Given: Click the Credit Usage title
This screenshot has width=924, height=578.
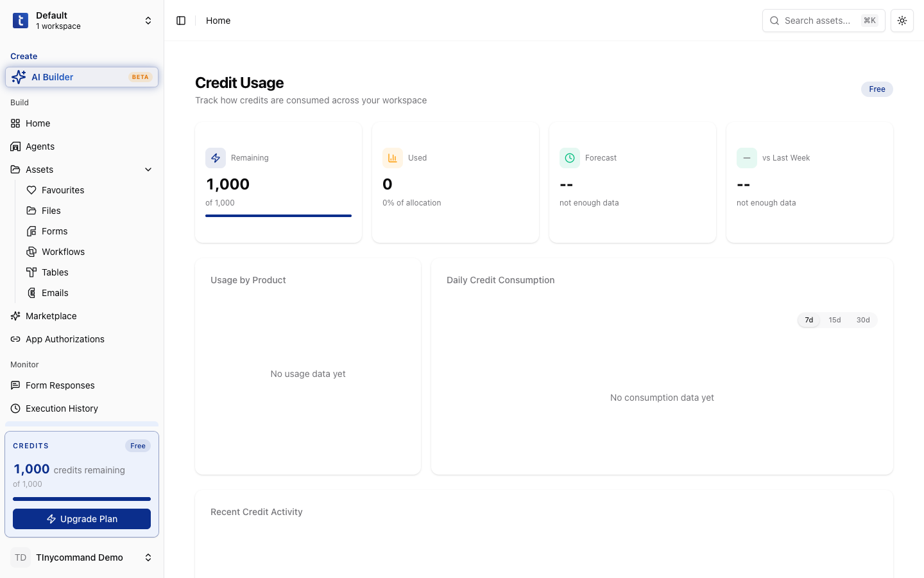Looking at the screenshot, I should (x=239, y=83).
